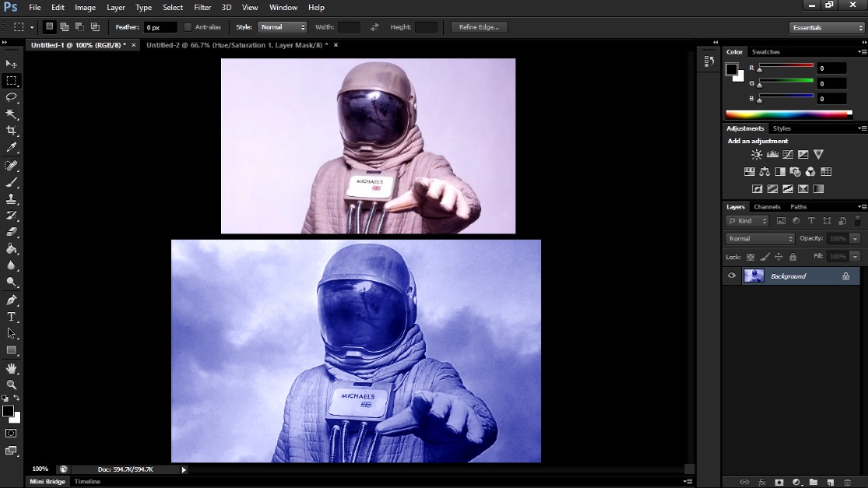Hide the Background layer visibility eye
Screen dimensions: 868x488
point(731,276)
